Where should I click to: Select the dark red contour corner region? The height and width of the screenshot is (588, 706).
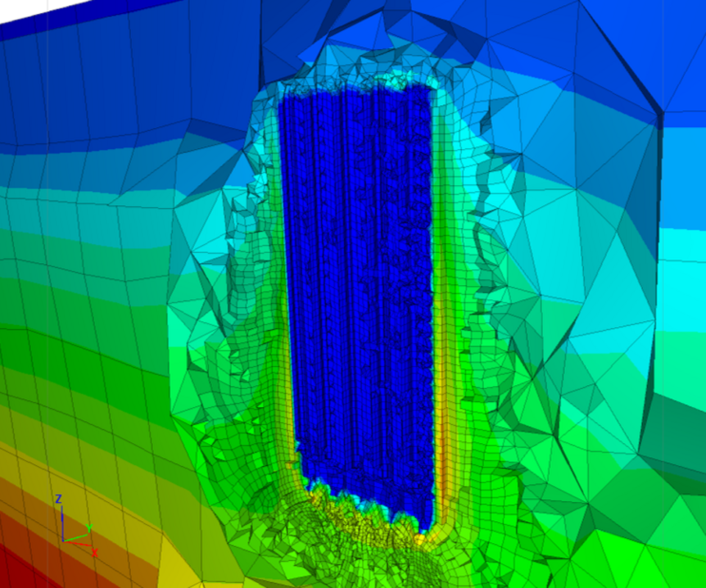18,569
